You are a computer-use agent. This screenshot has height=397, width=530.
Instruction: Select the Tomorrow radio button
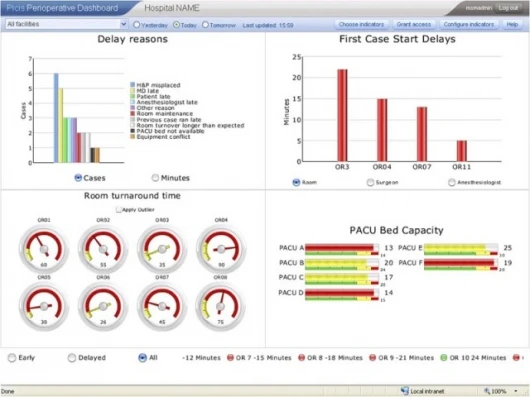click(205, 25)
